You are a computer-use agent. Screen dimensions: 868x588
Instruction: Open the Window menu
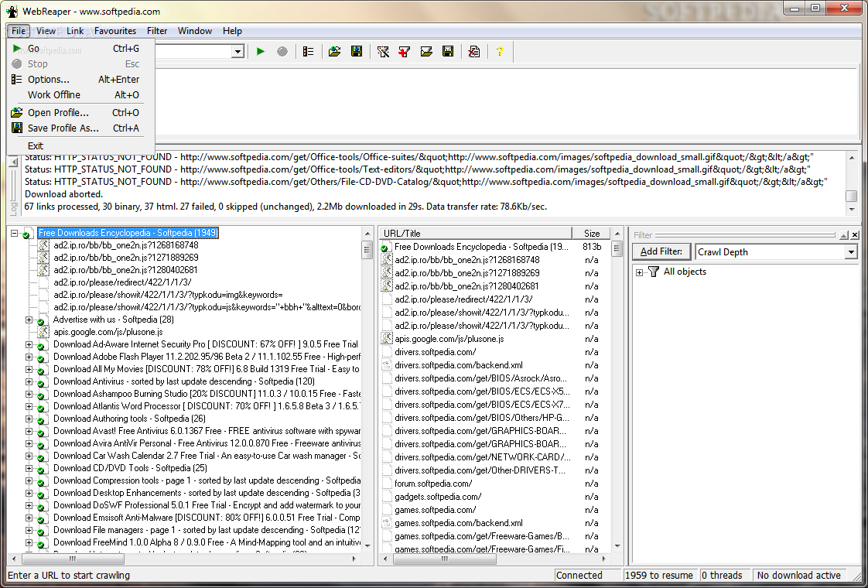coord(195,31)
